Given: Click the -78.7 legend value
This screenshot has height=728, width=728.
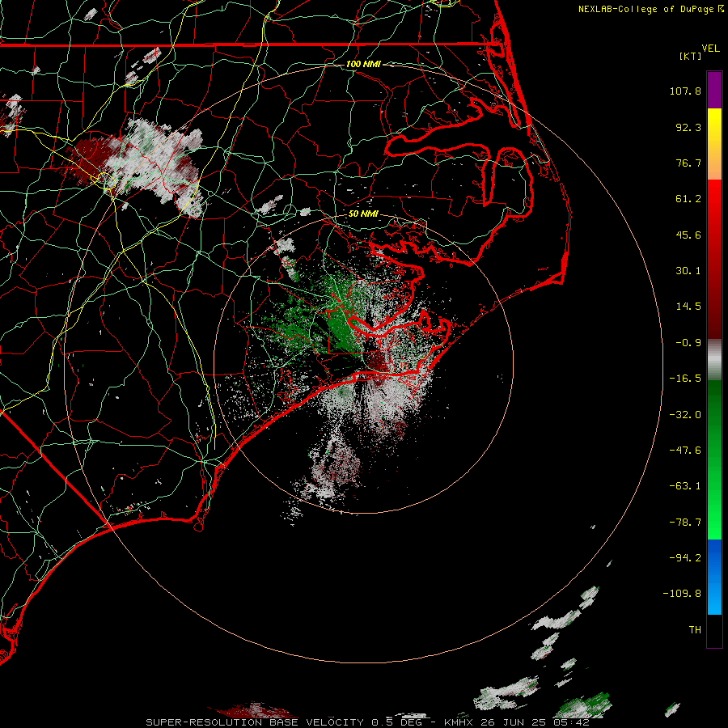Looking at the screenshot, I should click(685, 523).
